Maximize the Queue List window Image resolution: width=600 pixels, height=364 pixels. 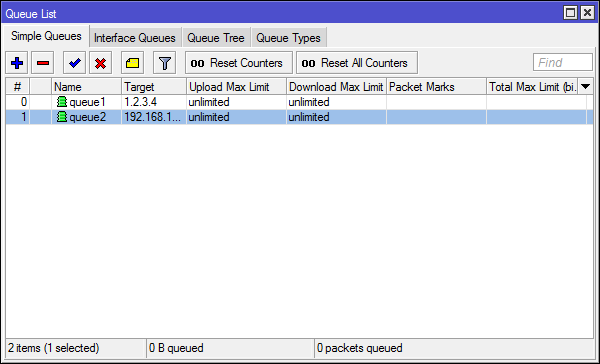570,13
